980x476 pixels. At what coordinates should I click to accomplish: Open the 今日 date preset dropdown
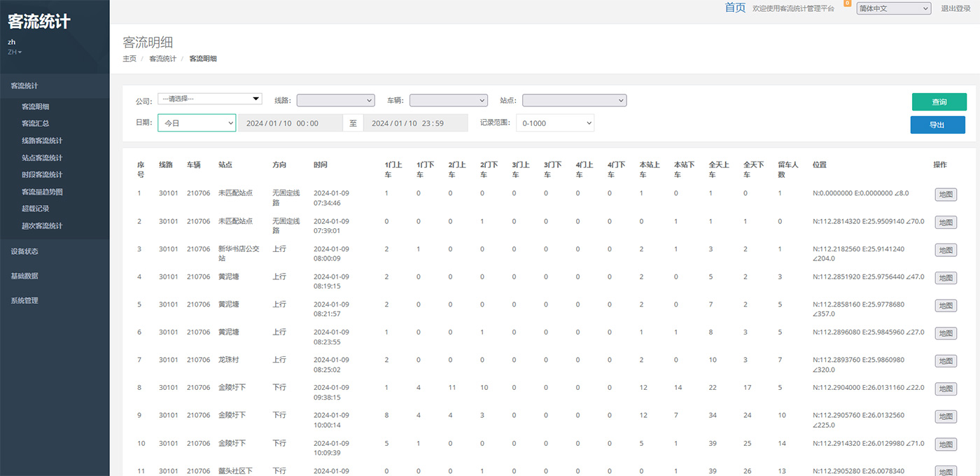197,123
